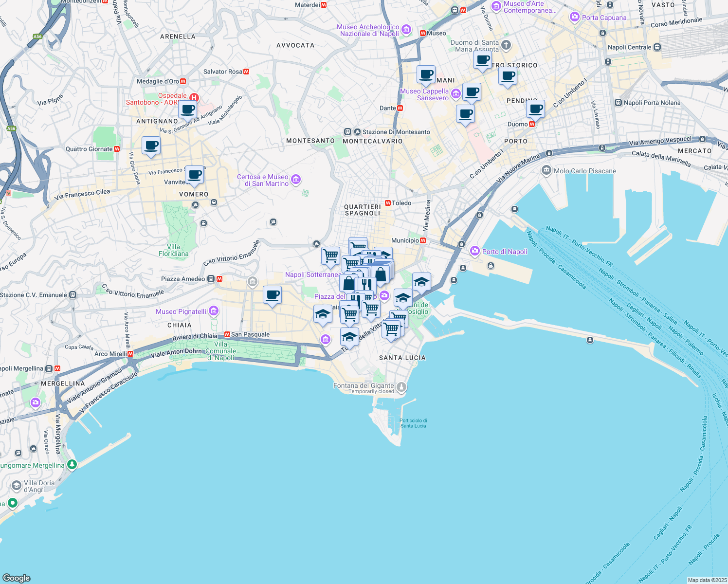Select the Municipio metro station symbol
The height and width of the screenshot is (584, 728).
(x=422, y=240)
